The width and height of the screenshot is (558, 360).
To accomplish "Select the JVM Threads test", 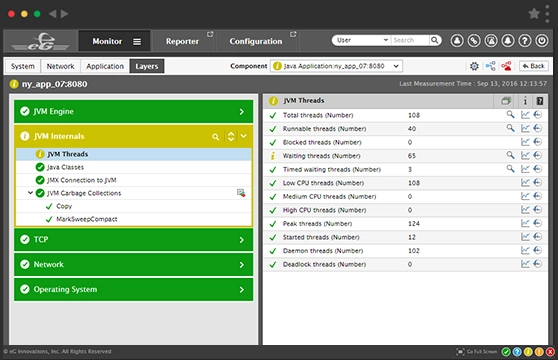I will tap(134, 154).
